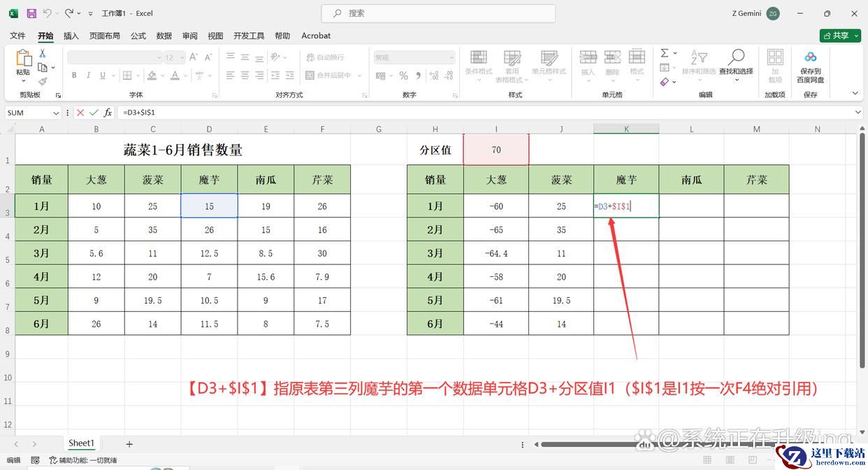Click Save to Baidu Netdisk icon
Screen dimensions: 868x470
810,59
